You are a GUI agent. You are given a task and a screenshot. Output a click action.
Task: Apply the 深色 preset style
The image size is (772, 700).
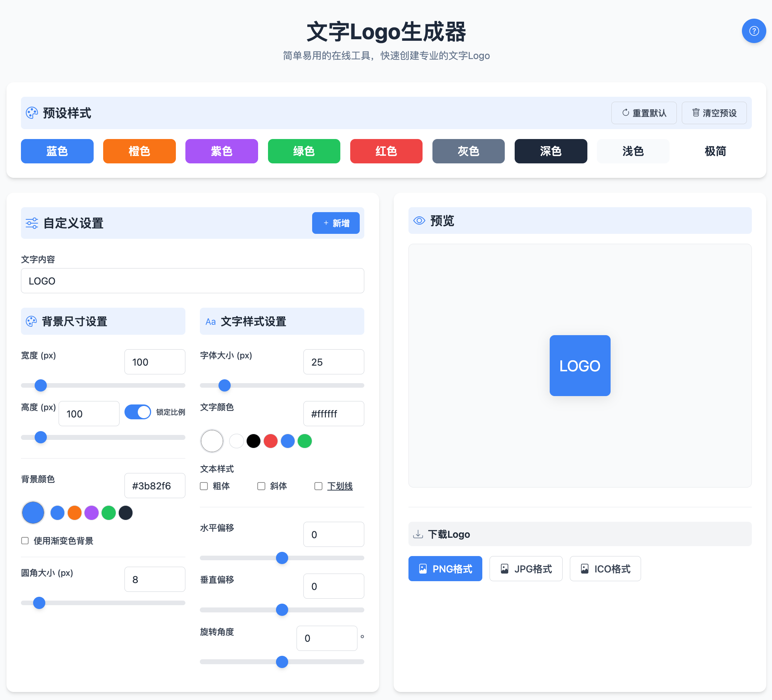(x=550, y=151)
